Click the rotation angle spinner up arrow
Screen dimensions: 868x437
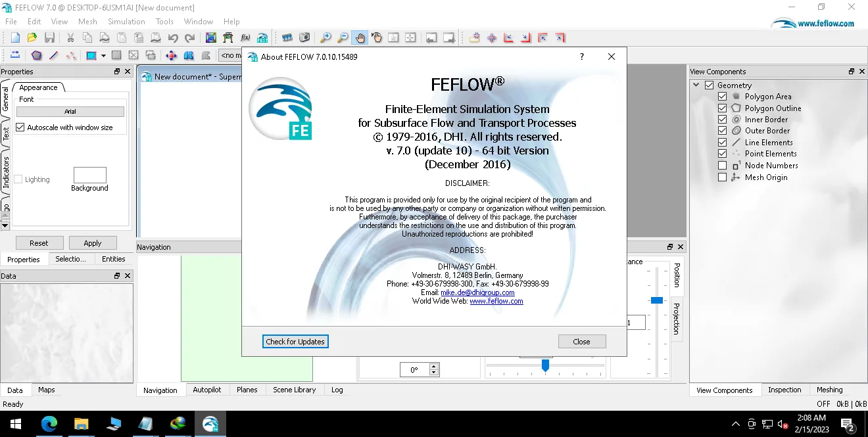(x=433, y=367)
